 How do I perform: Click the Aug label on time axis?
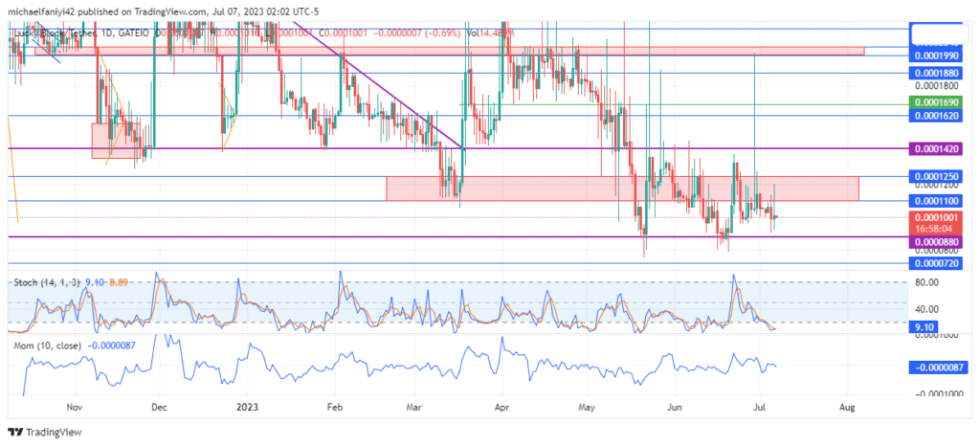pos(847,408)
